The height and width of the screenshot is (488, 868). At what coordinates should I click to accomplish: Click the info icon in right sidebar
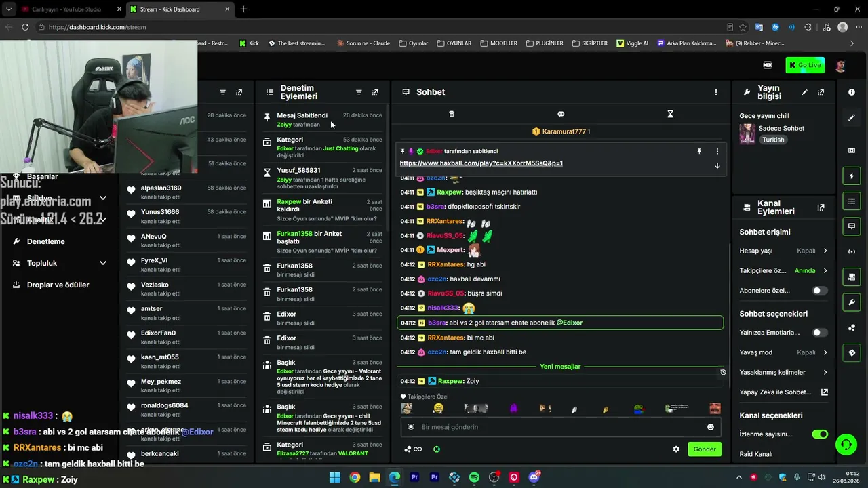coord(852,92)
